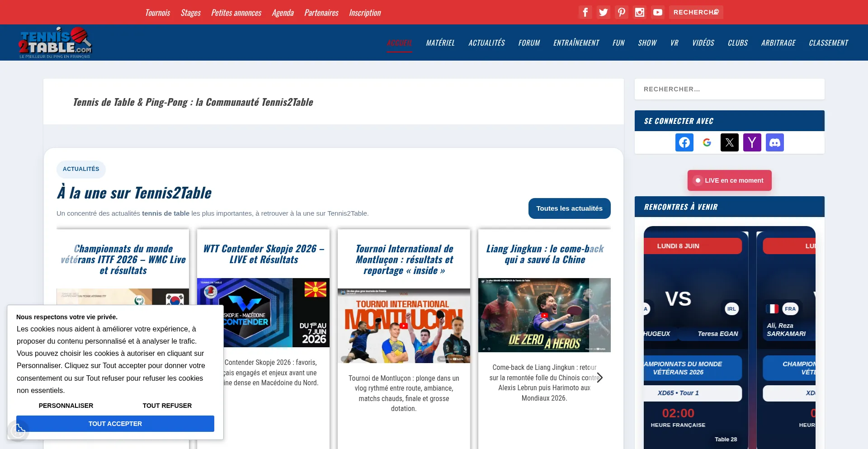
Task: Click the RENCONTRES À VENIR header
Action: pyautogui.click(x=730, y=207)
